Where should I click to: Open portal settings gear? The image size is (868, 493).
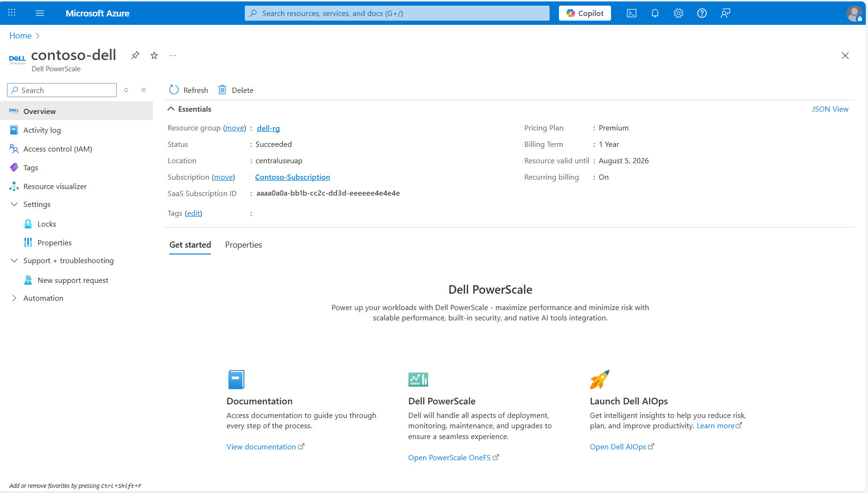click(679, 13)
